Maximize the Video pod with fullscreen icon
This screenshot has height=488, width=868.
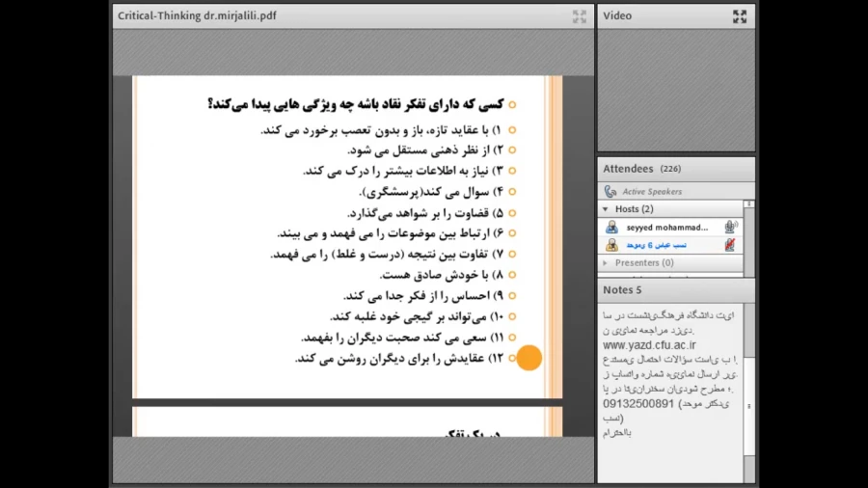740,16
